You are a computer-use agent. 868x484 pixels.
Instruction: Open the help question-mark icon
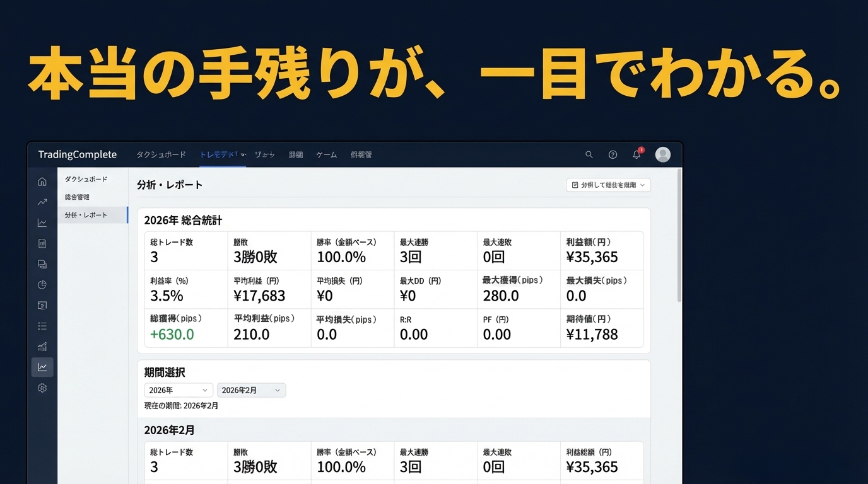[x=613, y=154]
